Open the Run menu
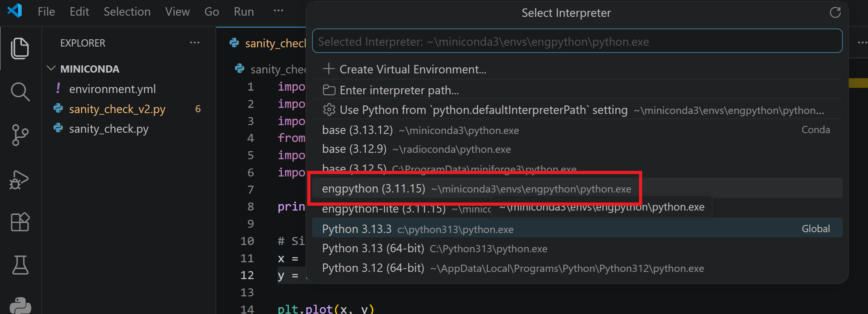The image size is (868, 314). tap(243, 12)
